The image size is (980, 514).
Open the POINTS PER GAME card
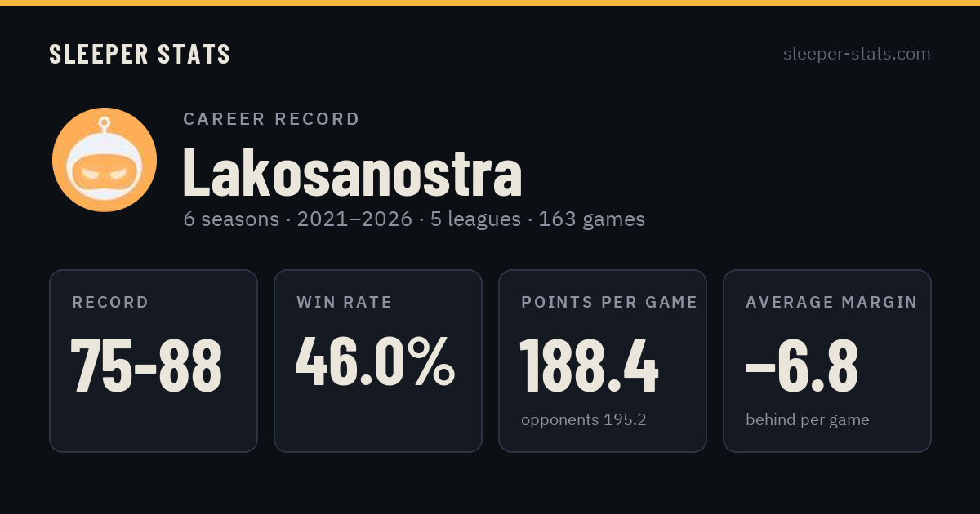tap(603, 361)
